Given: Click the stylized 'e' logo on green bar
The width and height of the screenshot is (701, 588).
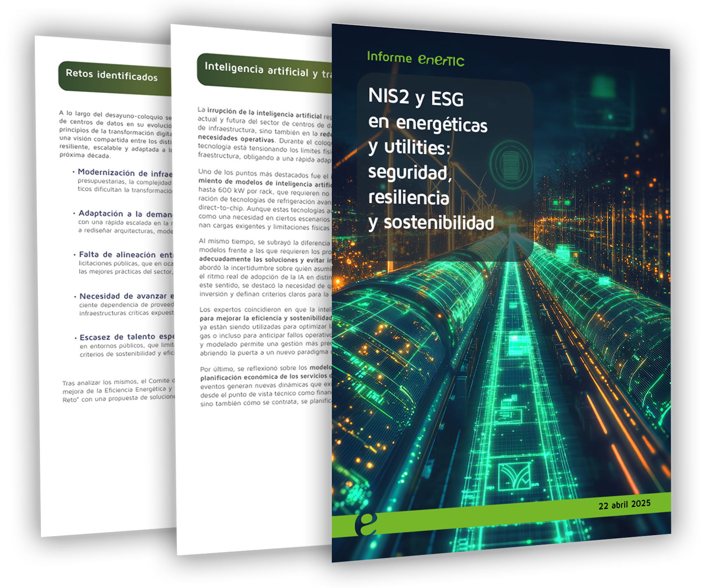Looking at the screenshot, I should coord(365,524).
